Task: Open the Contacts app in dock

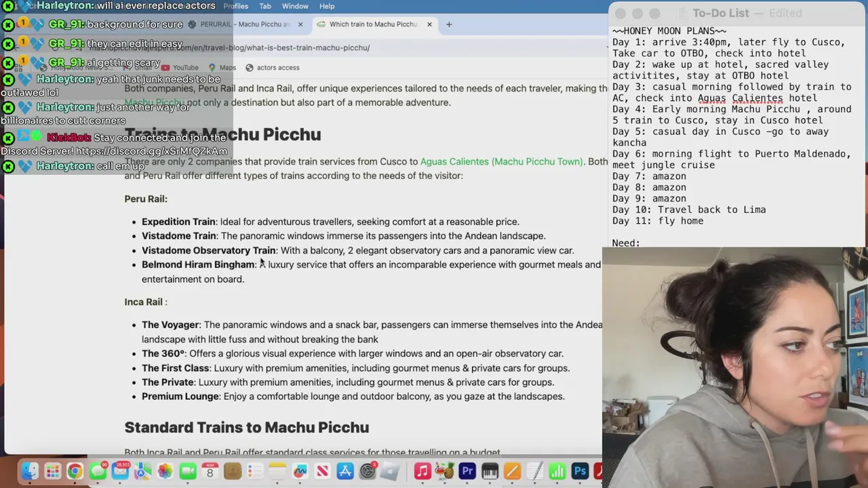Action: tap(233, 471)
